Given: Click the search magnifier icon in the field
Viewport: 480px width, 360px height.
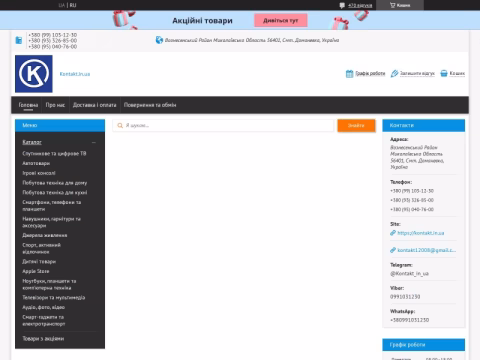Looking at the screenshot, I should coord(120,125).
